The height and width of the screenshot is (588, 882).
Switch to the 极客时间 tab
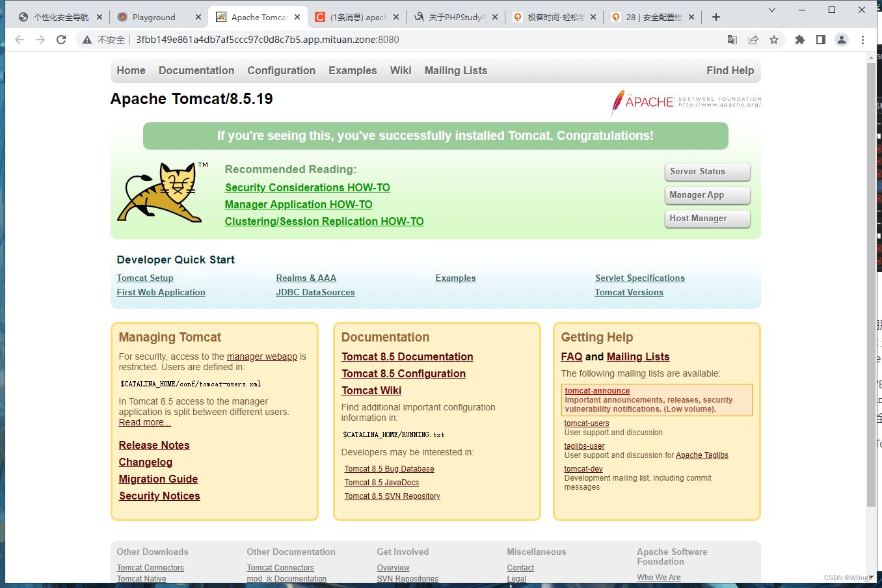pos(554,17)
